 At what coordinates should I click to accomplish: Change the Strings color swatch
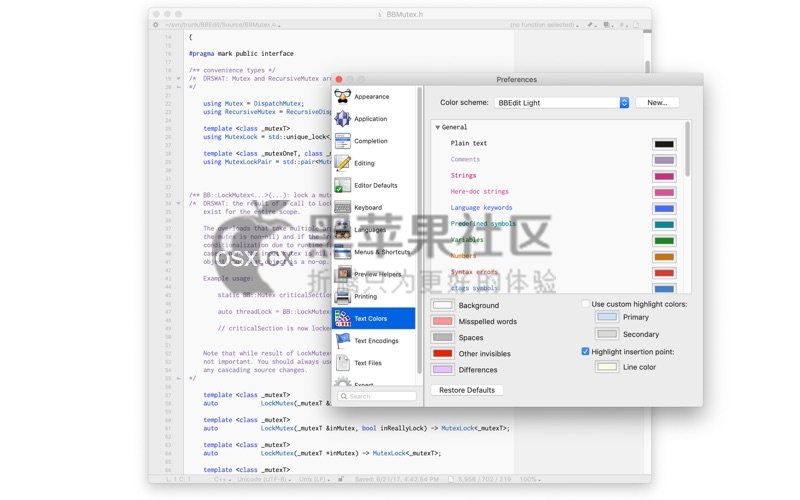pyautogui.click(x=664, y=177)
